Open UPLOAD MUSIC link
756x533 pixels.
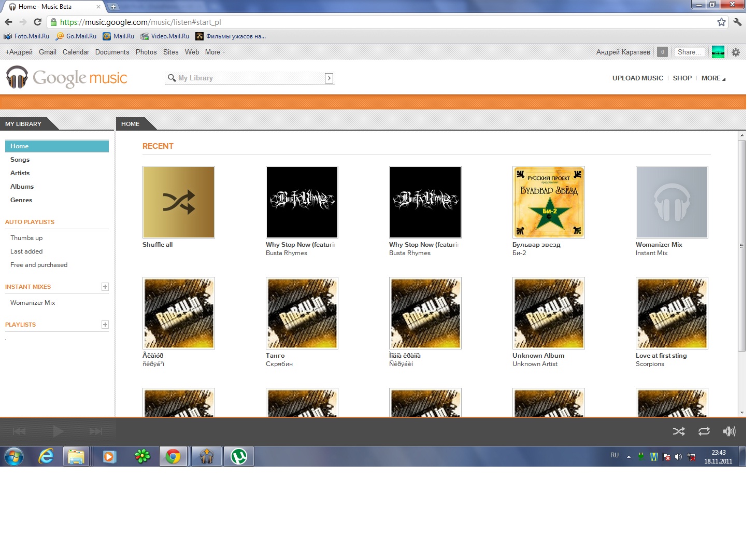(x=637, y=78)
